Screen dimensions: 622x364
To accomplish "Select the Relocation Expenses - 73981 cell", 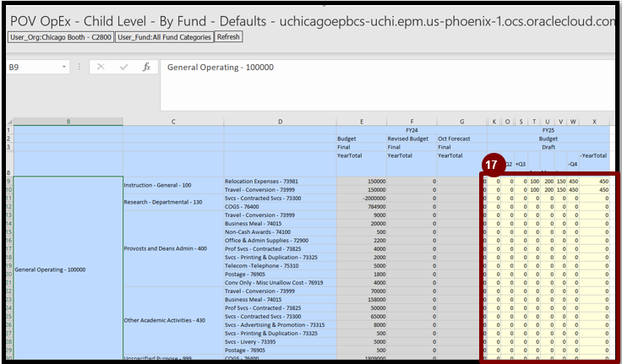I will [x=280, y=182].
